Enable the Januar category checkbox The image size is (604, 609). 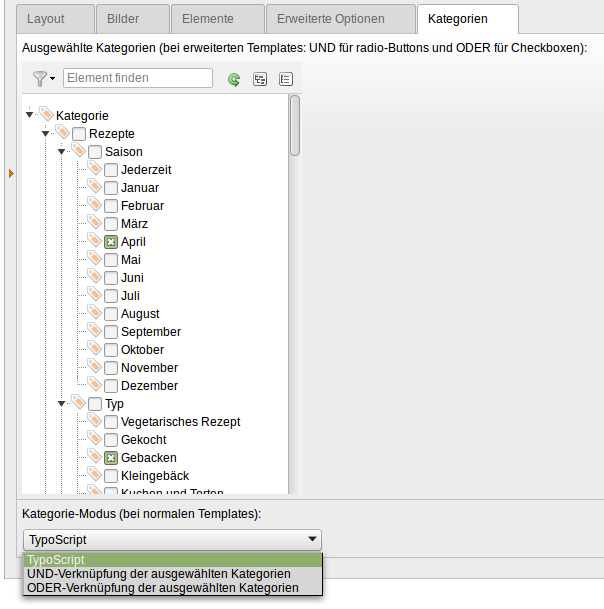tap(111, 188)
